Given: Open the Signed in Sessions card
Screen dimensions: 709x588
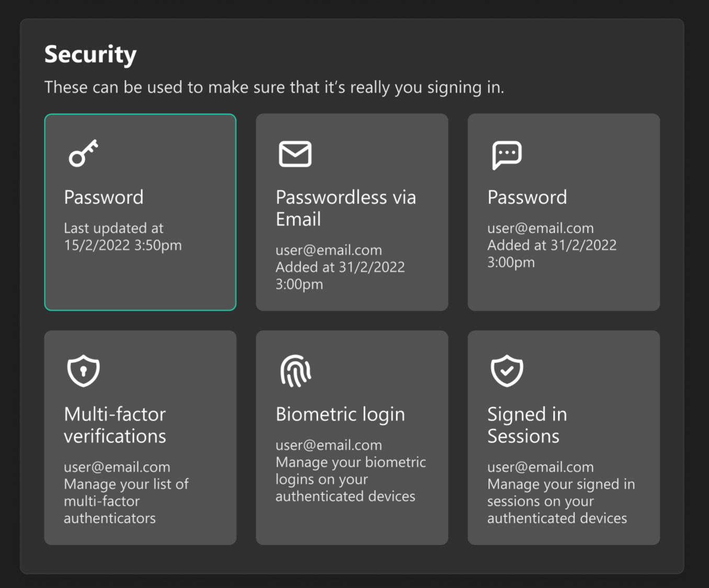Looking at the screenshot, I should pos(563,438).
